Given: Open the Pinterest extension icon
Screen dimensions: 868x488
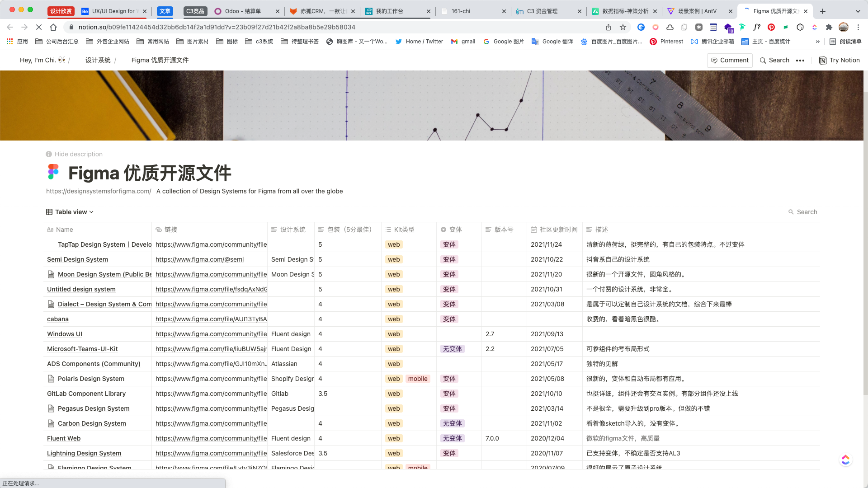Looking at the screenshot, I should tap(771, 27).
